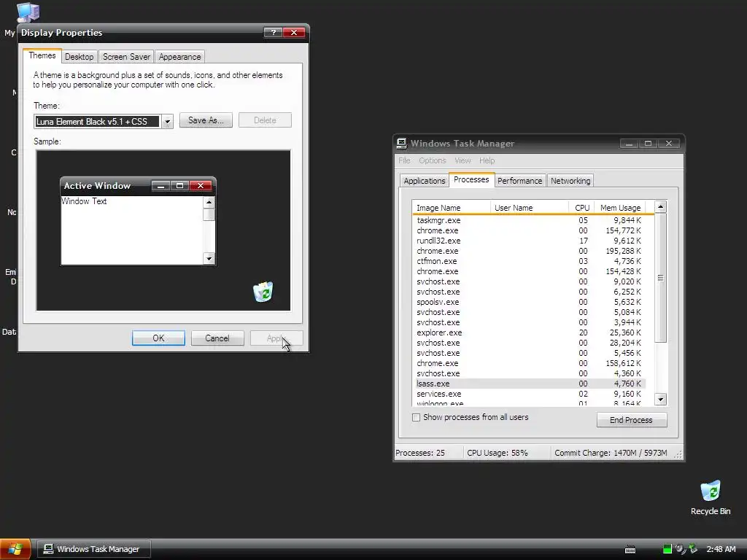Click process list scroll down arrow
The height and width of the screenshot is (560, 747).
tap(660, 399)
